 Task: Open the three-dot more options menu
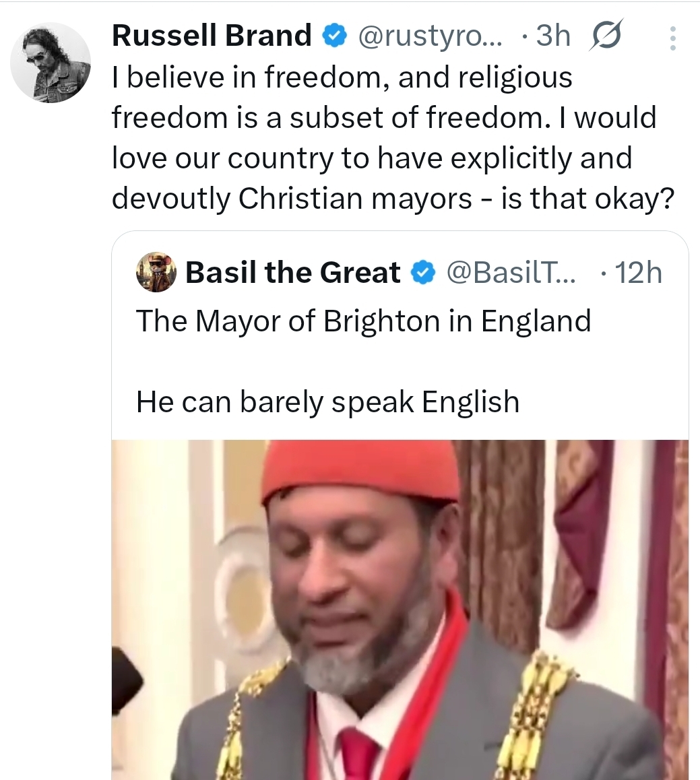(x=672, y=38)
